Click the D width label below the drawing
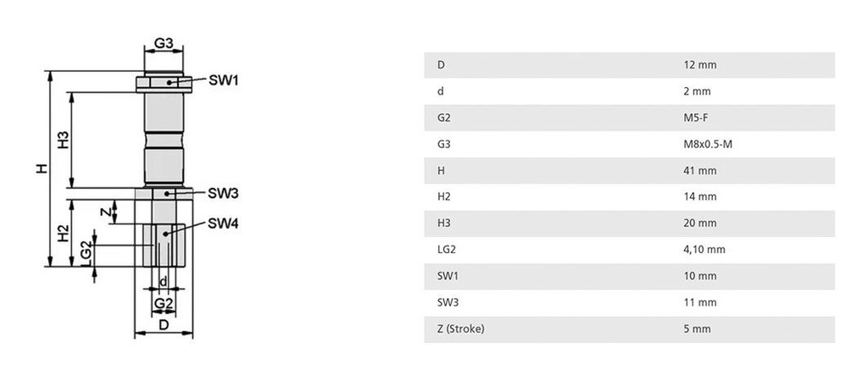 click(164, 324)
